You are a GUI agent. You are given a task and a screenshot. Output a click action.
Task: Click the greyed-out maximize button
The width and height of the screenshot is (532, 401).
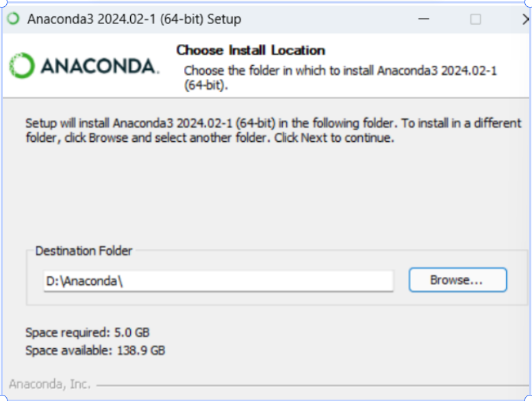pyautogui.click(x=475, y=19)
